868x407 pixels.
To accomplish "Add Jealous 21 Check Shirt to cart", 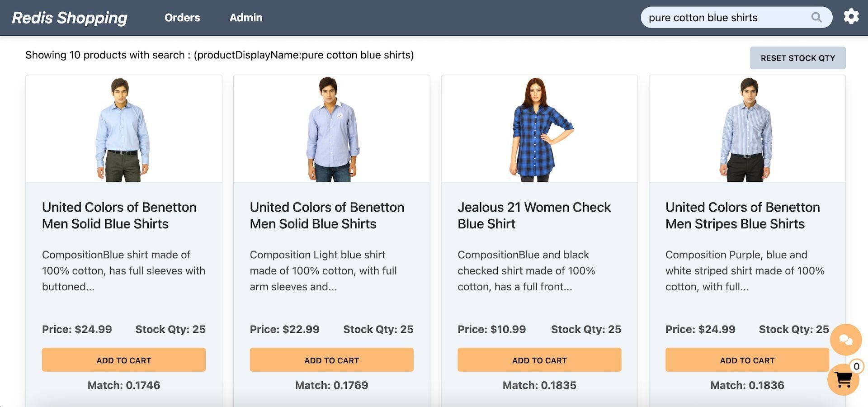I will [539, 360].
